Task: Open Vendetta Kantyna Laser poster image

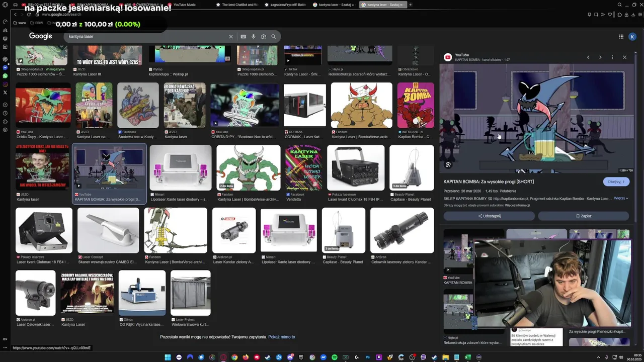Action: click(303, 168)
